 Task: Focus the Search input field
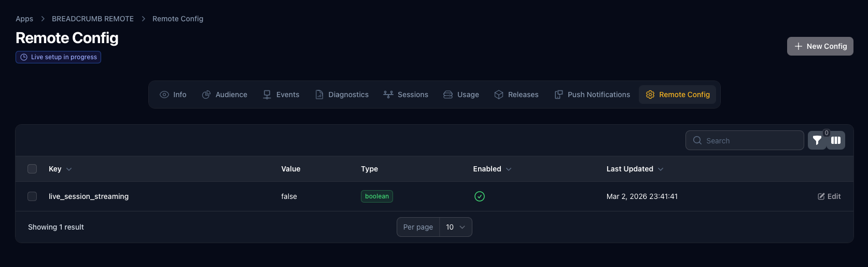tap(745, 140)
